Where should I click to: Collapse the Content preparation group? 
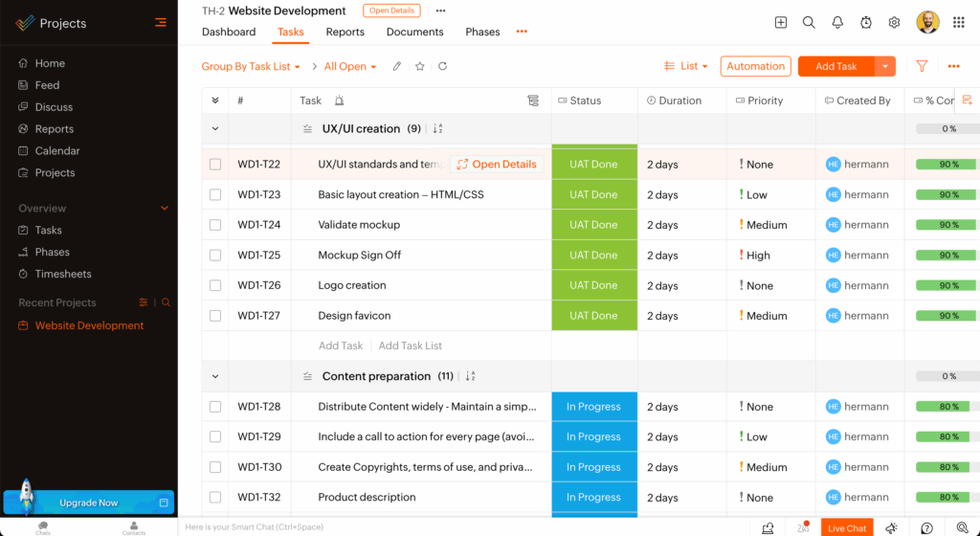click(x=215, y=376)
